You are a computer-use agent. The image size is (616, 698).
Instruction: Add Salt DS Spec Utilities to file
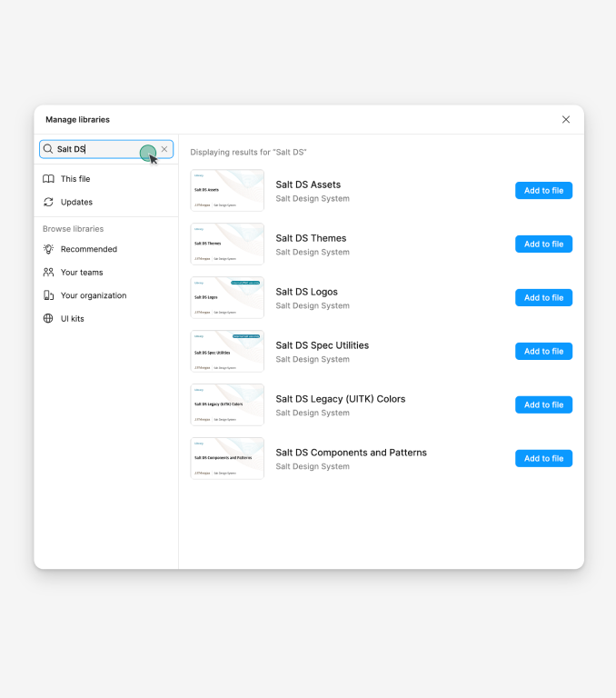[543, 351]
